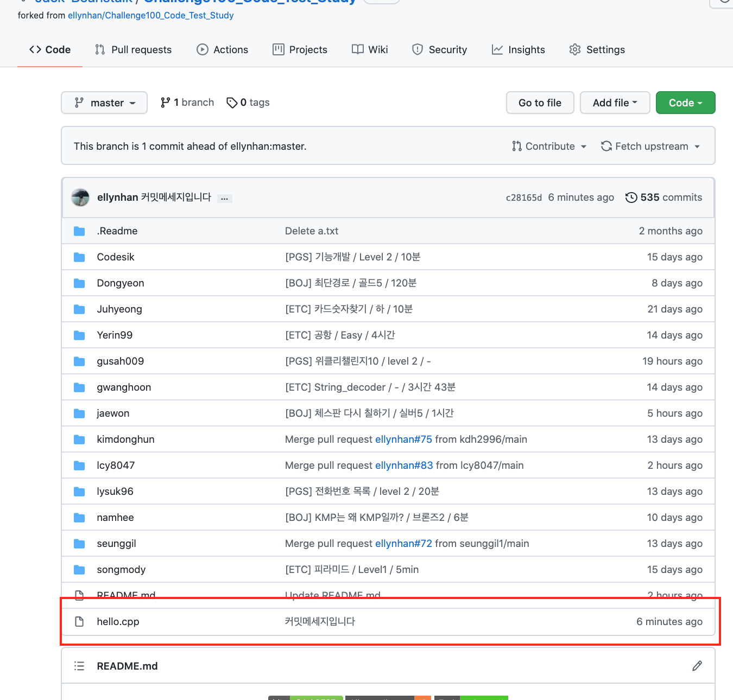Open commit c28165d hash link

point(524,198)
